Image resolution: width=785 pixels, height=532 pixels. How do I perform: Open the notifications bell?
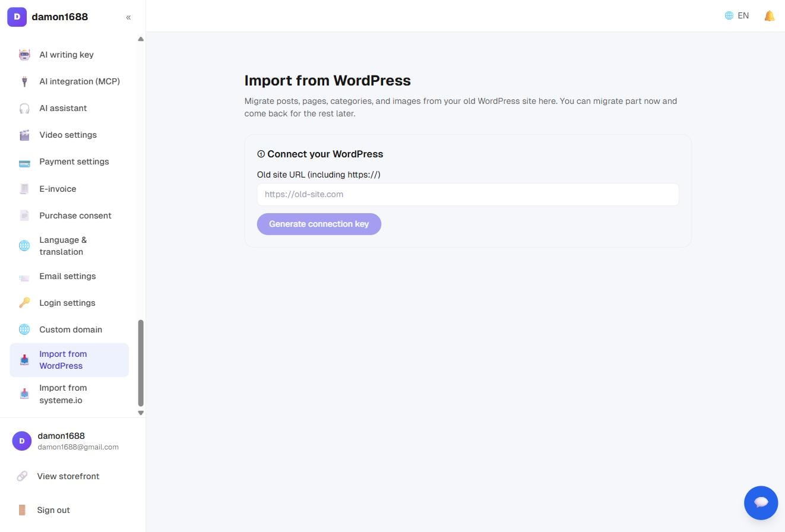(769, 16)
